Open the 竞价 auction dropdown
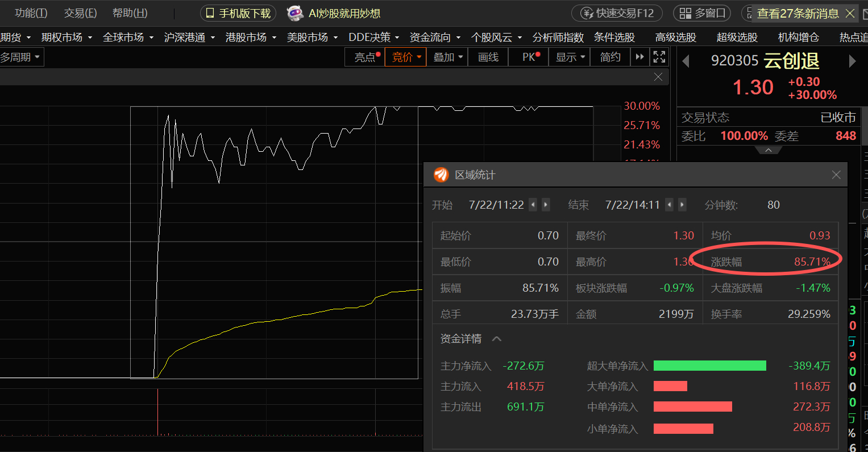This screenshot has height=452, width=868. [x=406, y=57]
